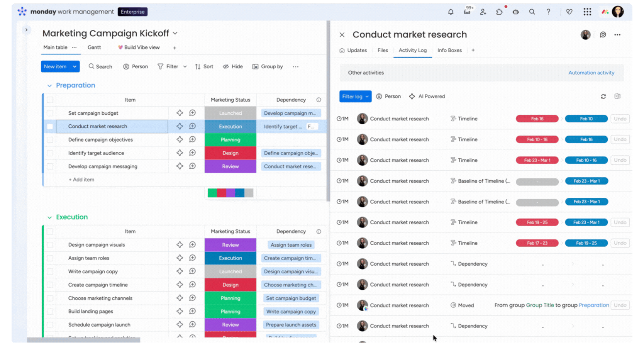Click the search magnifier in top bar
Image resolution: width=644 pixels, height=346 pixels.
532,12
